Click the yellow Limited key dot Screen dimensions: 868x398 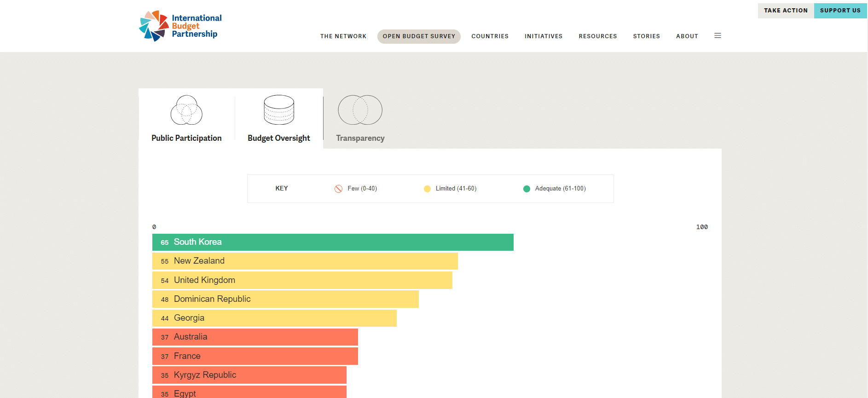pos(427,189)
